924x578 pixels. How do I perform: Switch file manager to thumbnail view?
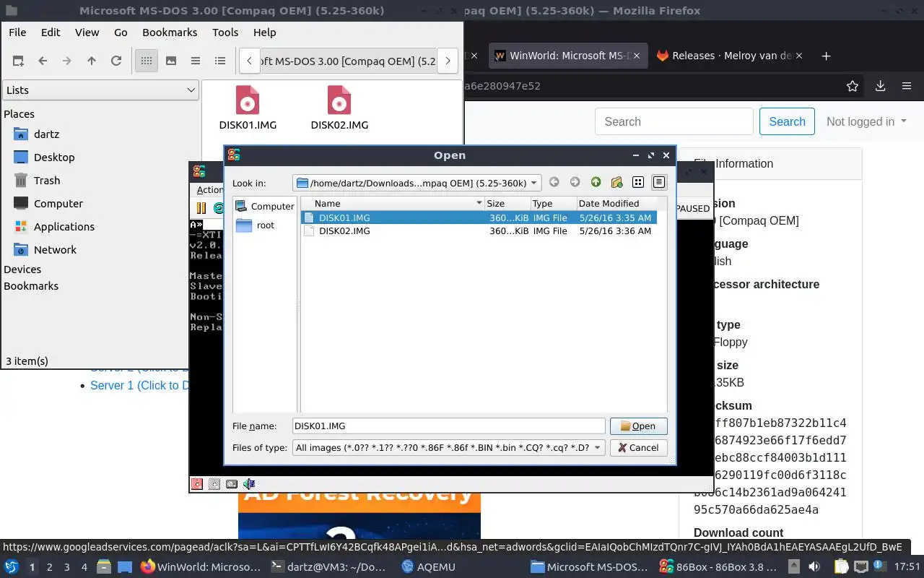click(x=171, y=61)
